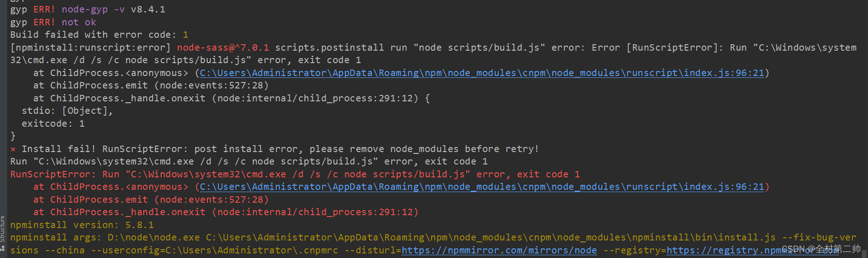Click the 'exitcode: 1' output line
Viewport: 868px width, 258px height.
click(53, 123)
